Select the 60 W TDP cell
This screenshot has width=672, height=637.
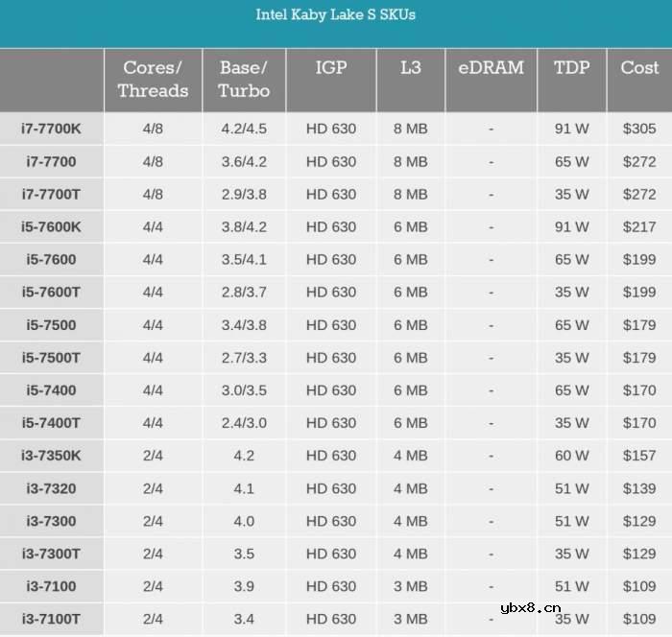click(x=571, y=456)
